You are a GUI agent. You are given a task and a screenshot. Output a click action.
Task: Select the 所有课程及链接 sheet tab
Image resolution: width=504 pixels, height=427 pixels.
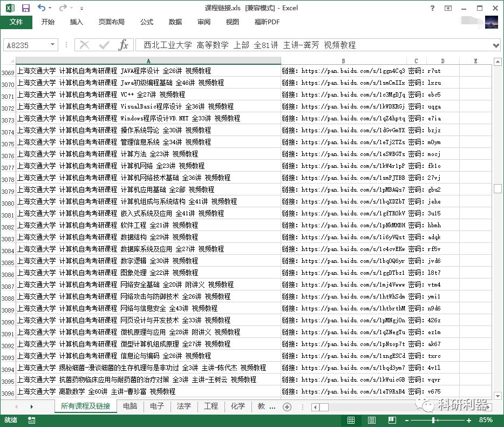tap(85, 406)
